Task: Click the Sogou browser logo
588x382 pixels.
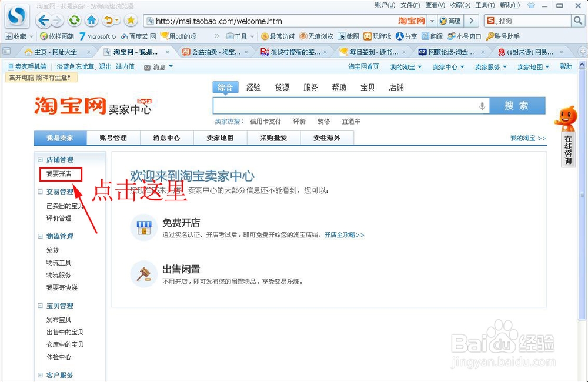Action: pos(16,16)
